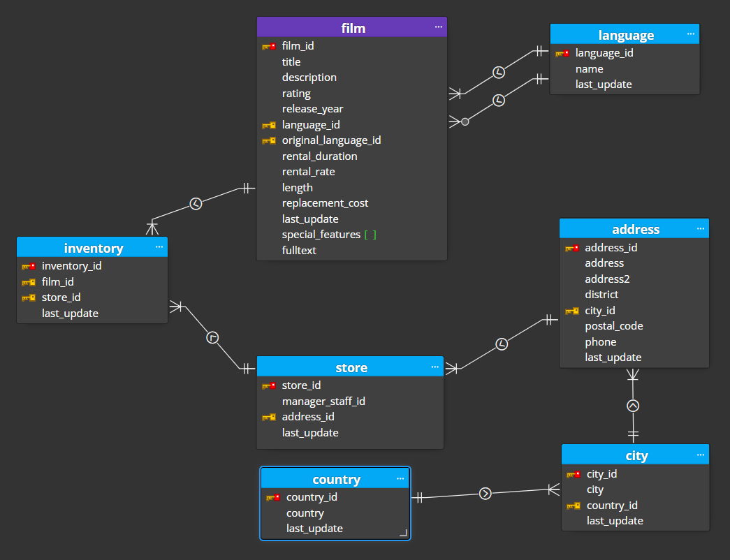Click the circle marker on the inventory-store relationship line
The height and width of the screenshot is (560, 730).
click(212, 337)
